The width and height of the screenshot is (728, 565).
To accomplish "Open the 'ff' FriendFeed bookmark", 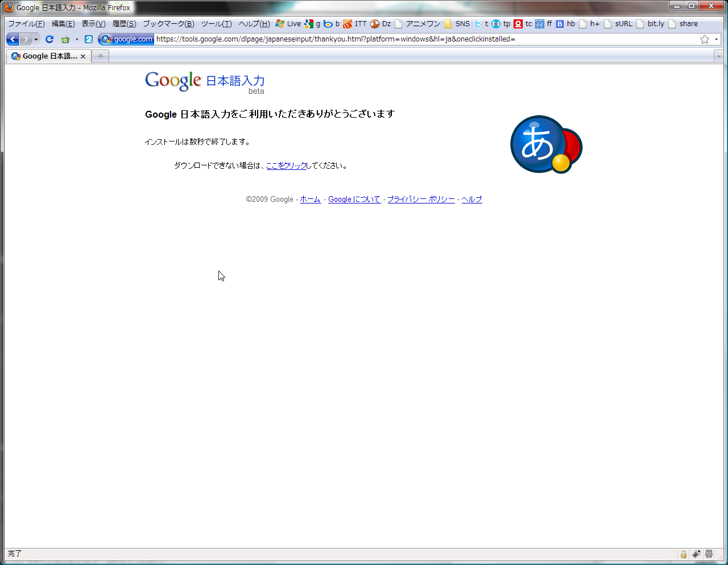I will click(x=544, y=24).
